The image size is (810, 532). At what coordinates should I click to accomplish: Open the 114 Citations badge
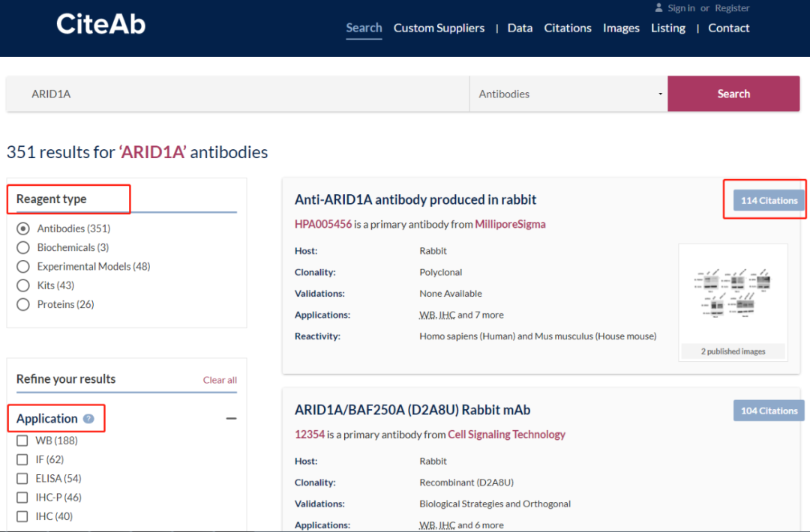click(x=769, y=200)
